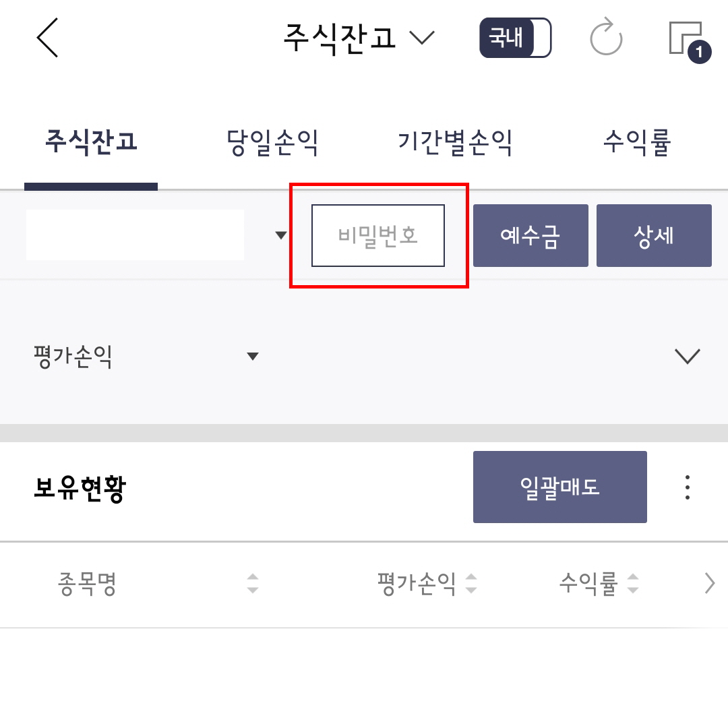Image resolution: width=728 pixels, height=728 pixels.
Task: Sort by 종목명 using the sort arrows
Action: pyautogui.click(x=253, y=583)
